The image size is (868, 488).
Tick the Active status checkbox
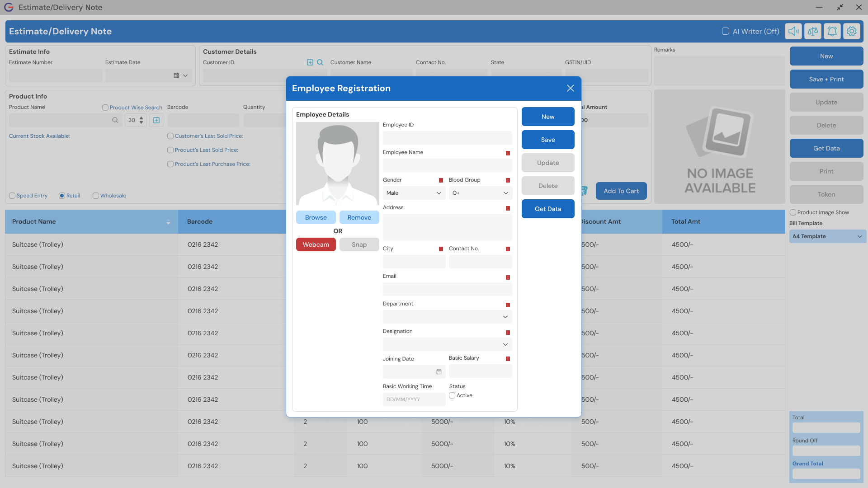[452, 395]
